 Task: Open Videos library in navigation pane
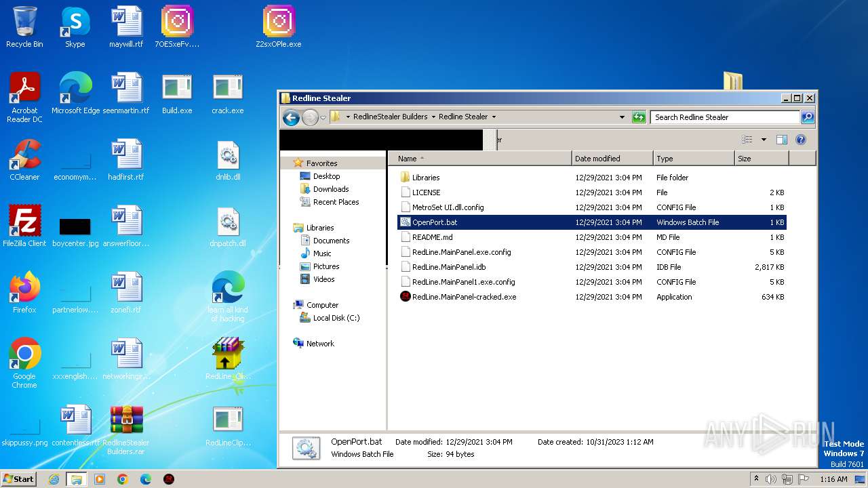(323, 279)
